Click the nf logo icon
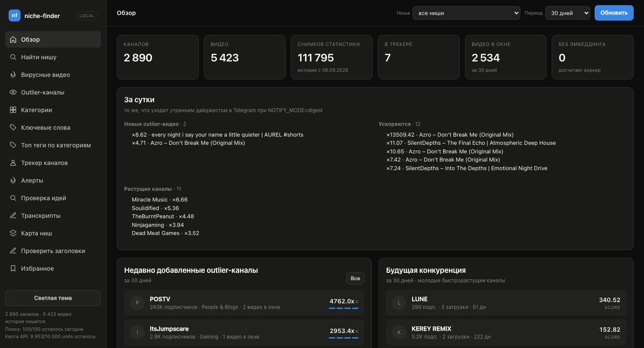 coord(15,15)
